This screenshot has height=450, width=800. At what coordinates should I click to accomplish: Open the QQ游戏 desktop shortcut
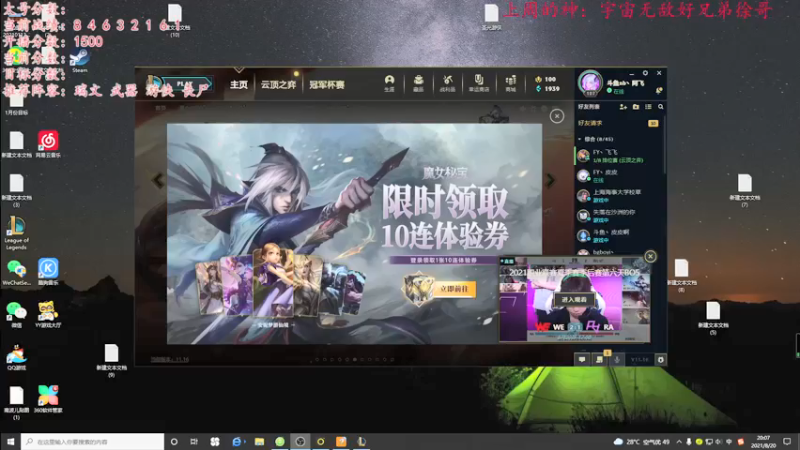[16, 357]
